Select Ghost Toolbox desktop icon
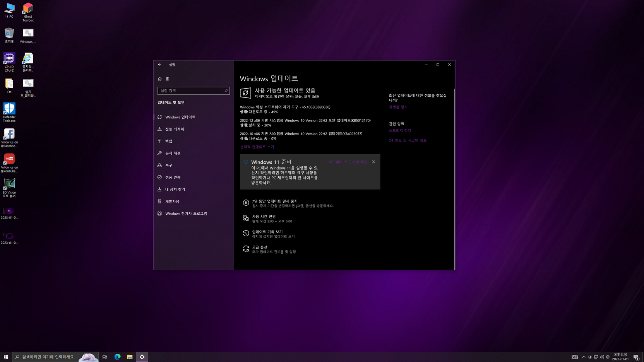644x362 pixels. (x=28, y=12)
